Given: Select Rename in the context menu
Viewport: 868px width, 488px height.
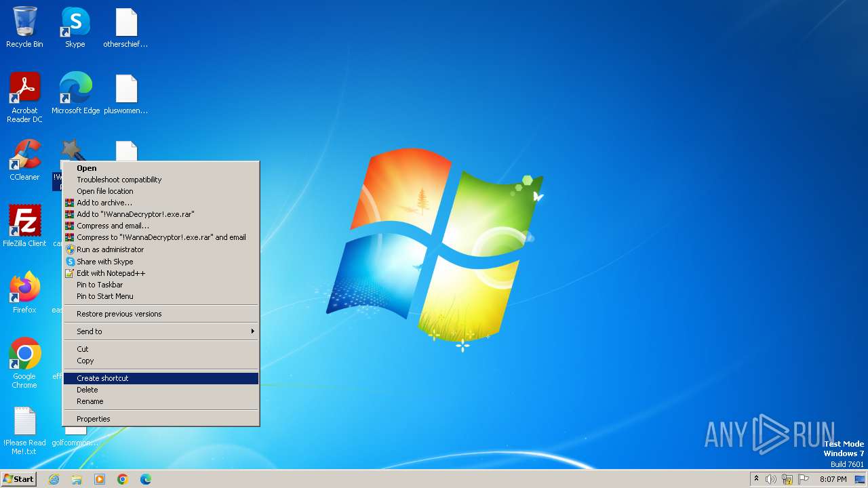Looking at the screenshot, I should (x=161, y=401).
